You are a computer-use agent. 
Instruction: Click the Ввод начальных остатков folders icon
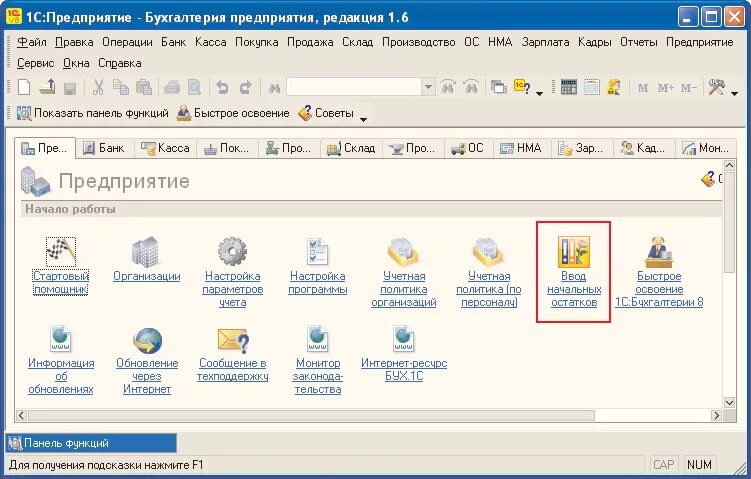tap(574, 251)
